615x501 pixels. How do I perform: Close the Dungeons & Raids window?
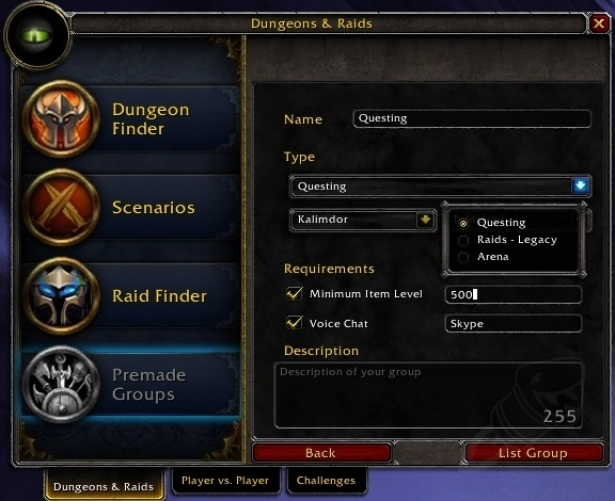599,23
